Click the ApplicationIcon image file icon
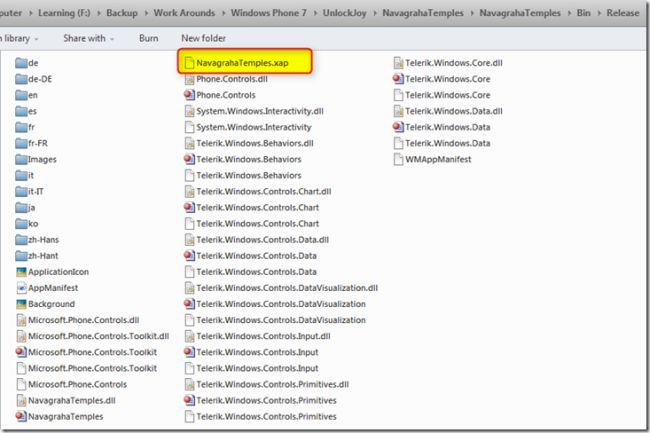 point(21,272)
